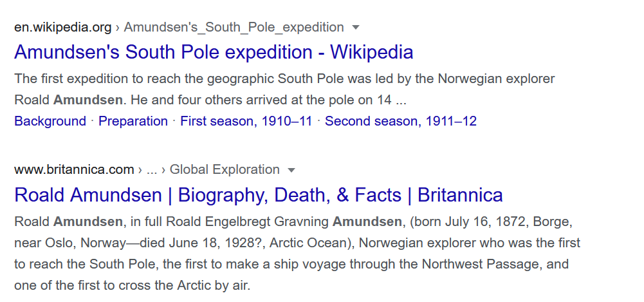Open Amundsen's South Pole expedition Wikipedia result

pyautogui.click(x=214, y=52)
